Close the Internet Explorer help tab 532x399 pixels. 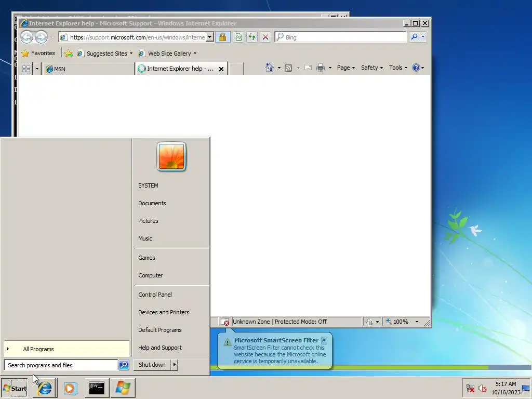221,69
